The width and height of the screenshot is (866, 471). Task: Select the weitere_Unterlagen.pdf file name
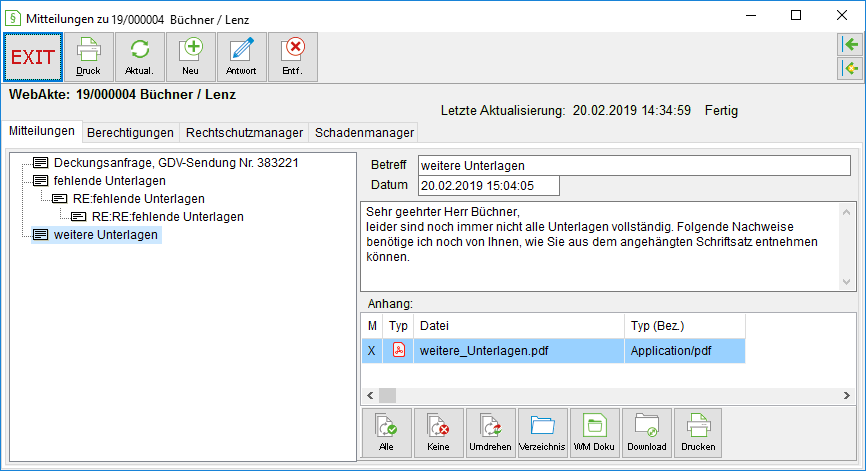[484, 351]
